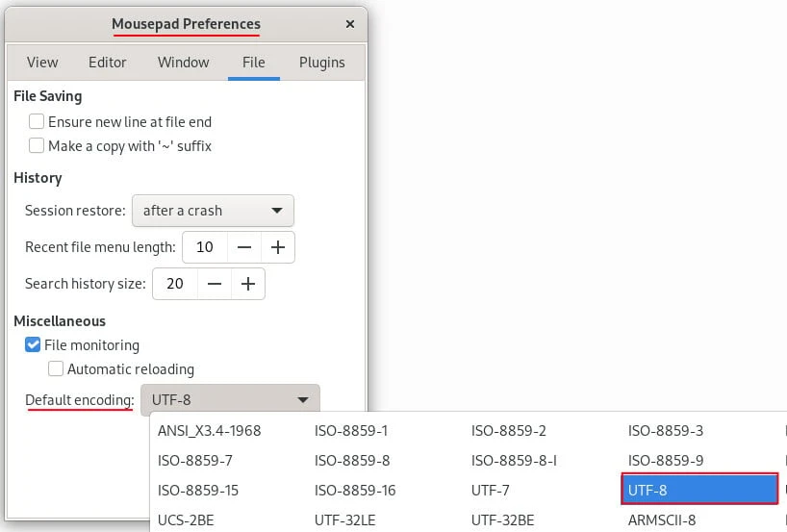The width and height of the screenshot is (787, 532).
Task: Select UTF-8 encoding from list
Action: [699, 490]
